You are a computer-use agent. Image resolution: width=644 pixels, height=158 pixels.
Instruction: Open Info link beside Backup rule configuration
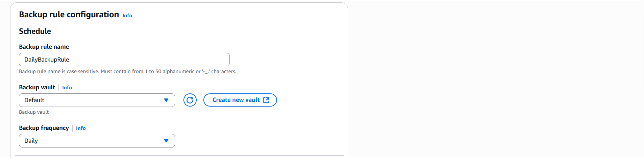(127, 16)
